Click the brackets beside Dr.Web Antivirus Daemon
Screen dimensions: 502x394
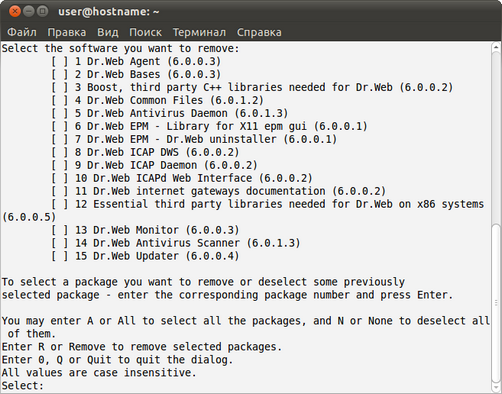coord(60,113)
